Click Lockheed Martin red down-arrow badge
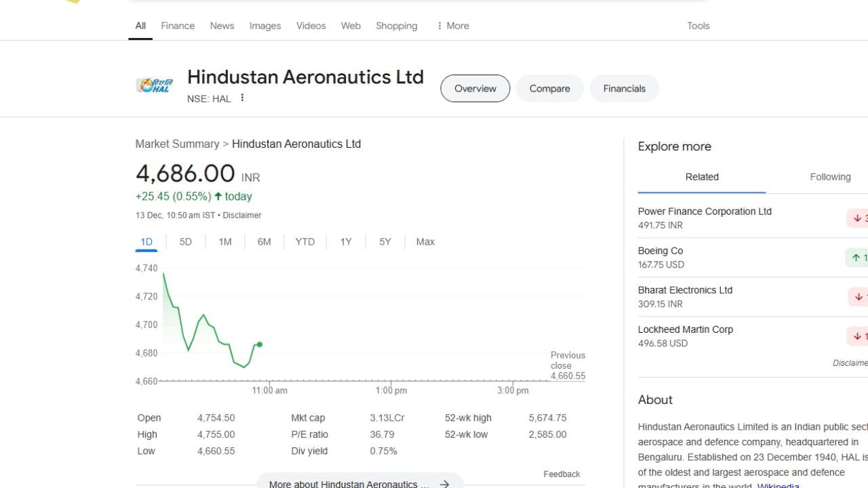Screen dimensions: 868x488 tap(859, 336)
